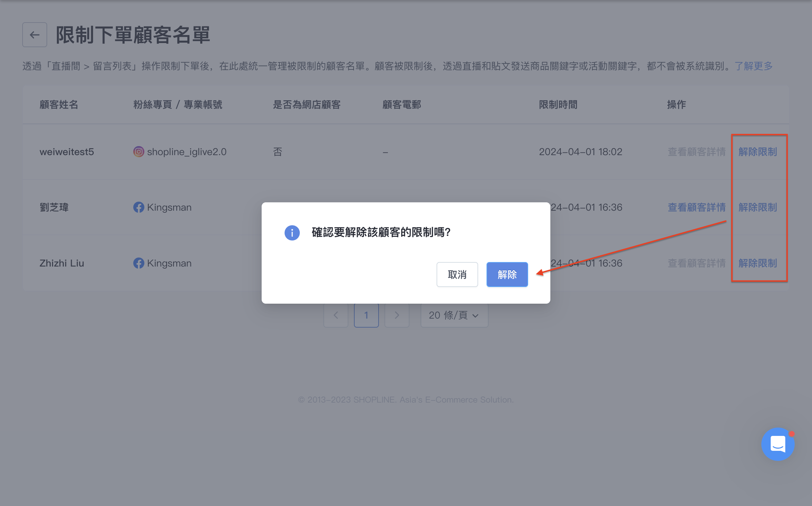The image size is (812, 506).
Task: Click the 否 cell for weiweitest5
Action: click(x=278, y=152)
